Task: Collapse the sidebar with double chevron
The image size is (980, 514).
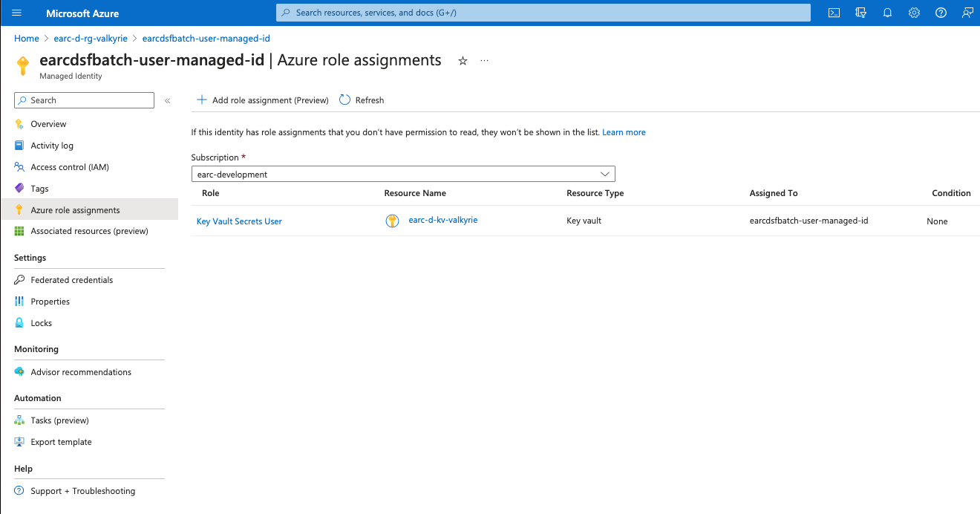Action: (x=168, y=100)
